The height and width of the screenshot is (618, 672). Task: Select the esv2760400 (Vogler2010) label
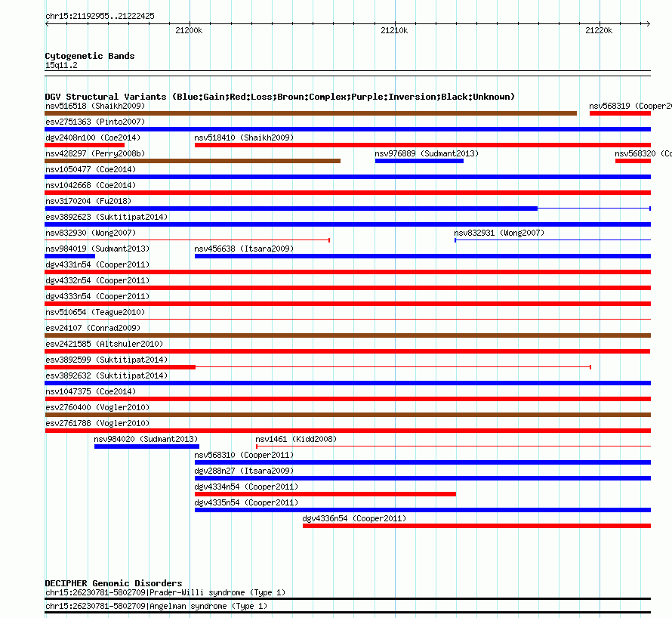point(97,407)
